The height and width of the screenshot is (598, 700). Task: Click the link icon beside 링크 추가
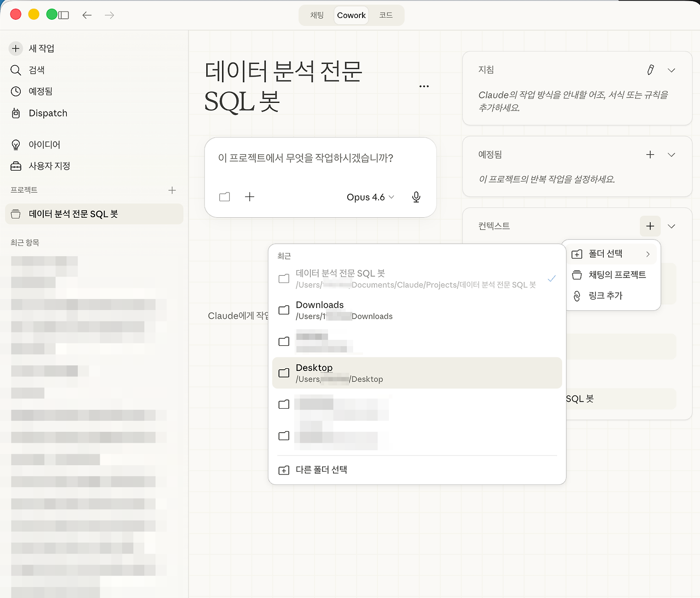click(x=577, y=296)
